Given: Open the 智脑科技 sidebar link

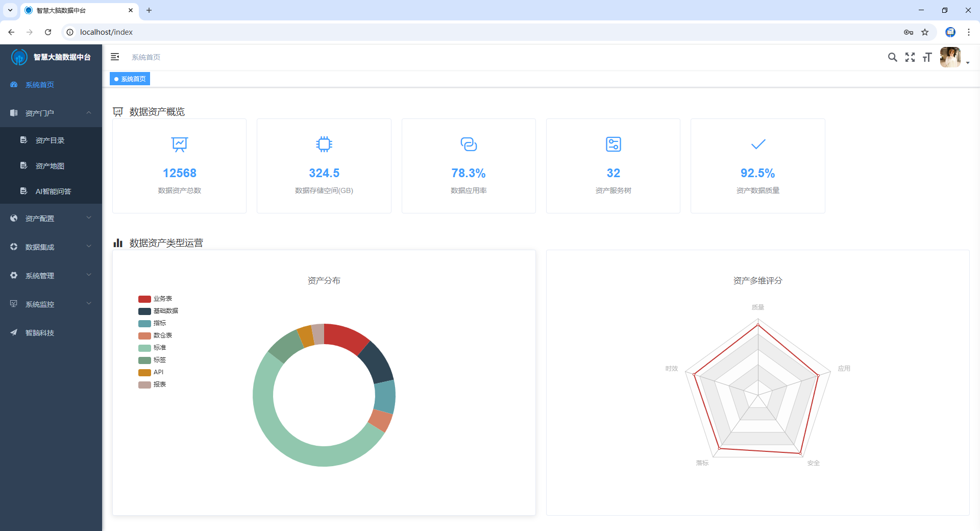Looking at the screenshot, I should click(x=40, y=333).
